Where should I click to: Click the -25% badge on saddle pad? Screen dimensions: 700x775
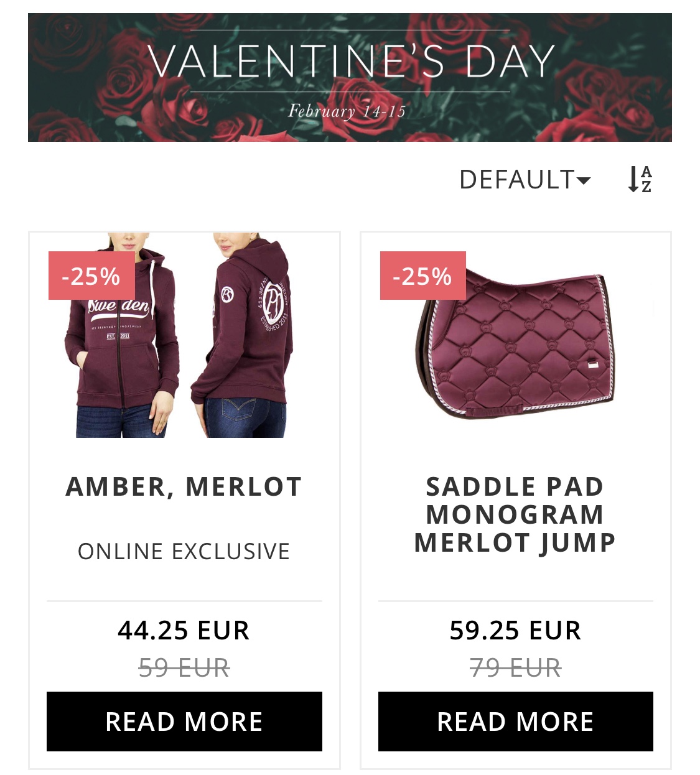[422, 276]
